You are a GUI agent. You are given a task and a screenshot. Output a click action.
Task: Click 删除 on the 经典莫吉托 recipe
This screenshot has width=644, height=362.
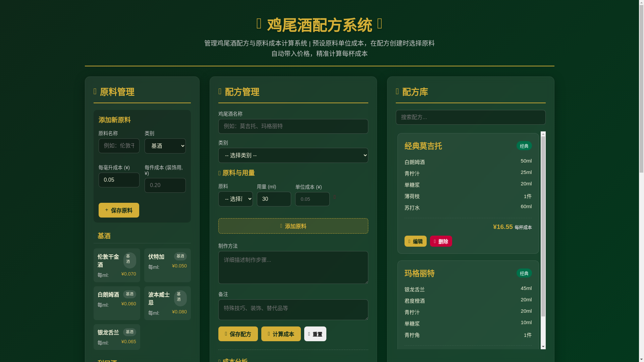[441, 241]
